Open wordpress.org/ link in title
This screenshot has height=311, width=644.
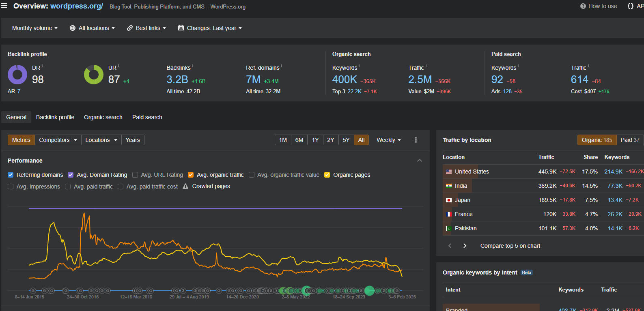77,6
